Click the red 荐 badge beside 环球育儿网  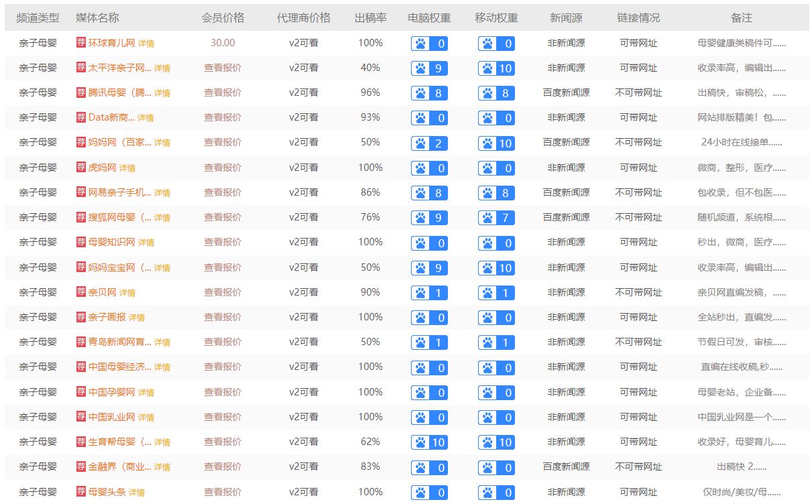point(81,43)
